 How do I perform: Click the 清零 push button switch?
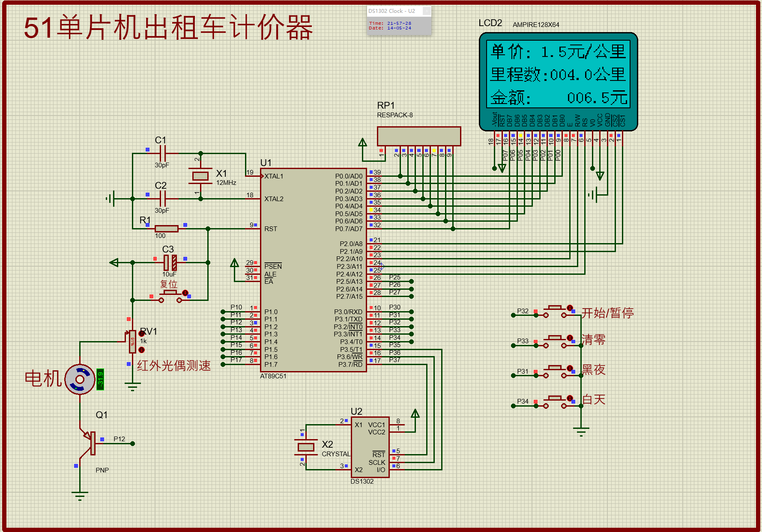(555, 342)
